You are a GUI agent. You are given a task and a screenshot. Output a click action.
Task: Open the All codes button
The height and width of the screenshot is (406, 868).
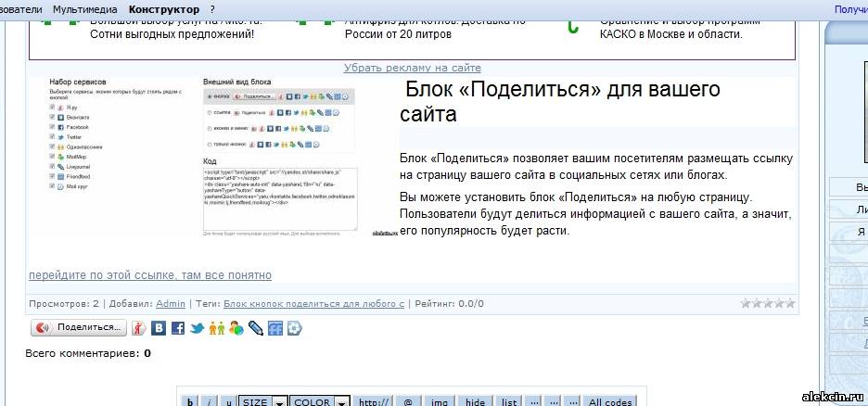610,401
